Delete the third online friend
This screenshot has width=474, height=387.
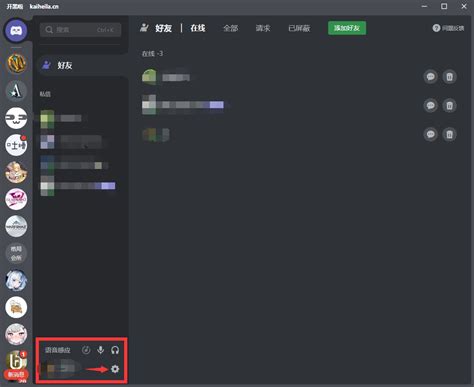point(449,134)
